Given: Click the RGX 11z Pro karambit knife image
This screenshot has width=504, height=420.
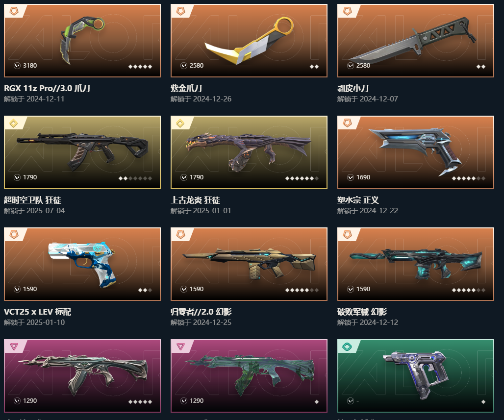Looking at the screenshot, I should (82, 40).
